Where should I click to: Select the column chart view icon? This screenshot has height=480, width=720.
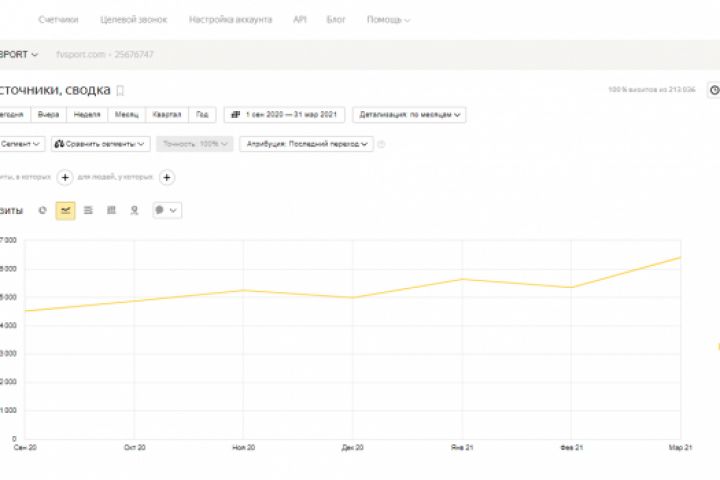click(111, 210)
